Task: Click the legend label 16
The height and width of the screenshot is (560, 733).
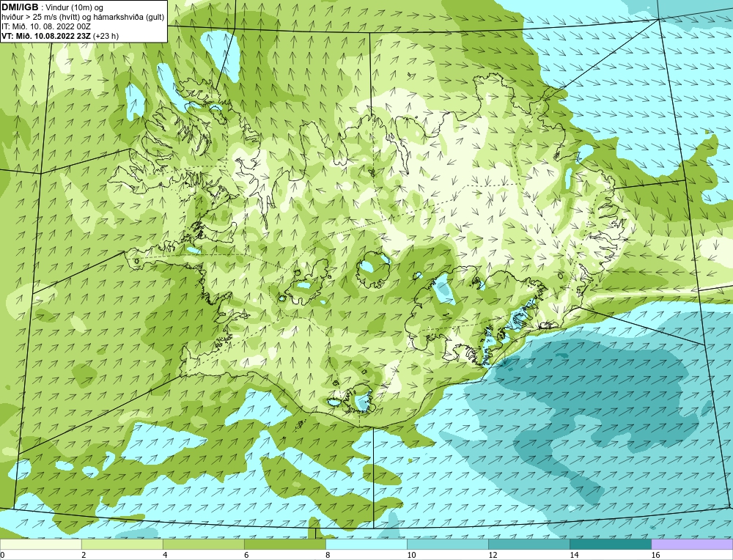Action: pos(655,555)
